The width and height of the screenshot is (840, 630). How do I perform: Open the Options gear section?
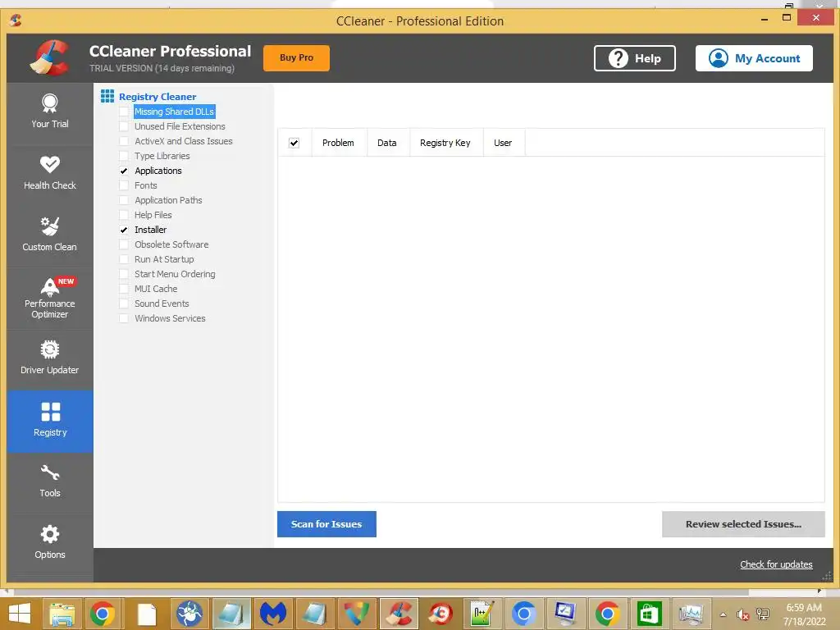50,543
